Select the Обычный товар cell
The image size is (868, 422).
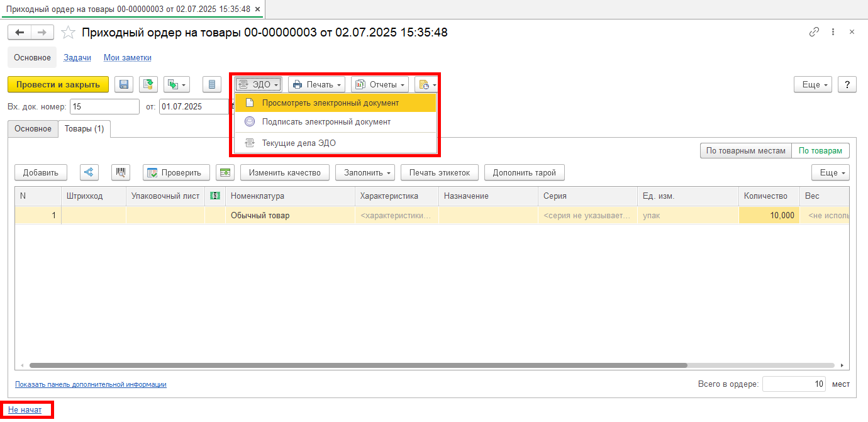290,216
